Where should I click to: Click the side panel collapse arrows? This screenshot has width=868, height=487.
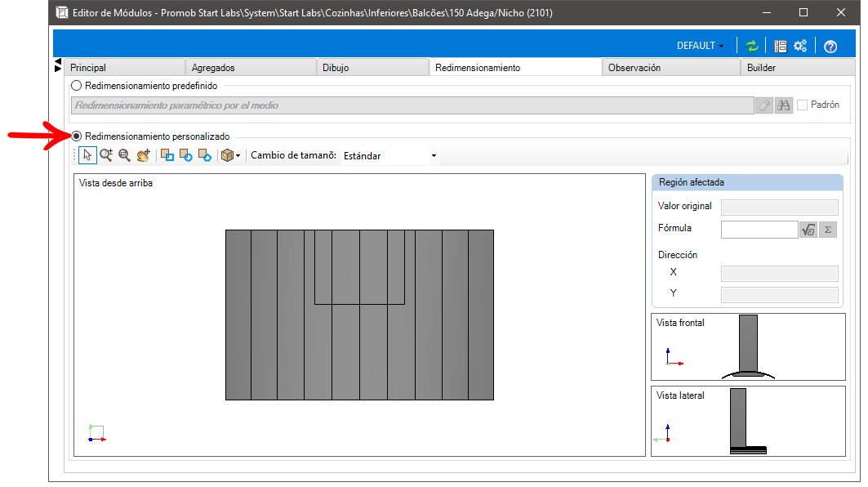coord(58,65)
